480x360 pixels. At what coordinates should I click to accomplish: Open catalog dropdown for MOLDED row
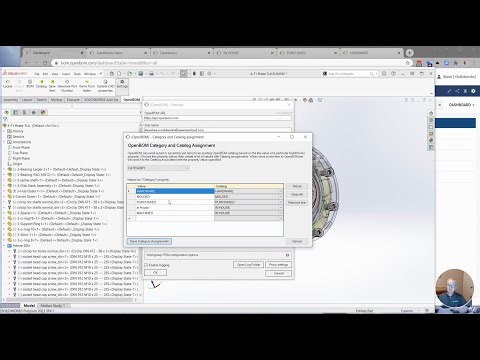(x=281, y=197)
